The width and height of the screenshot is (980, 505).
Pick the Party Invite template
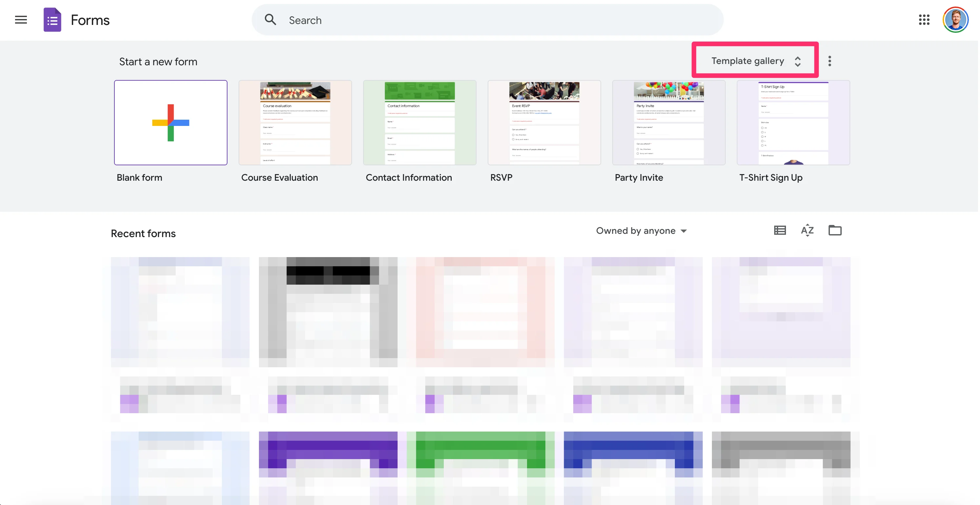coord(668,123)
